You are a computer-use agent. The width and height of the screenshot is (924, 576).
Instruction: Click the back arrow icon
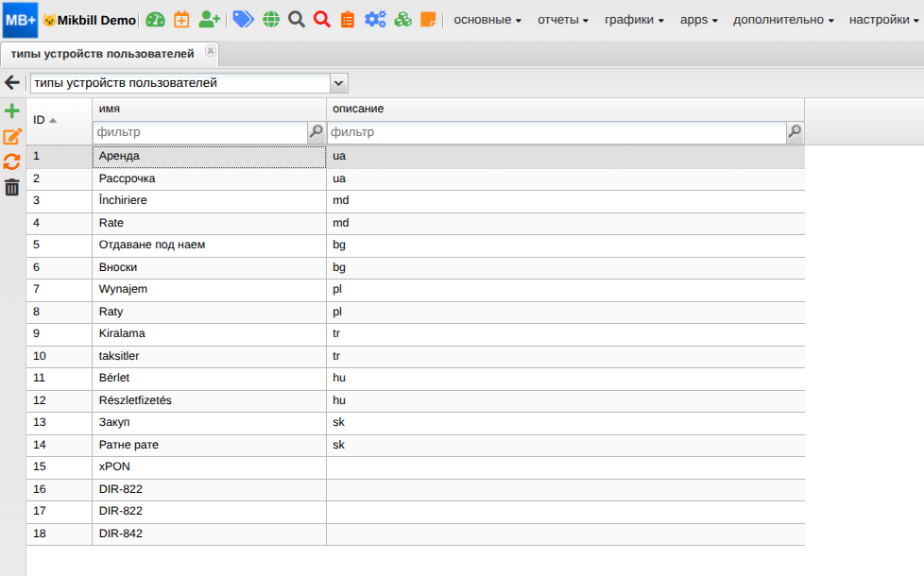(12, 82)
